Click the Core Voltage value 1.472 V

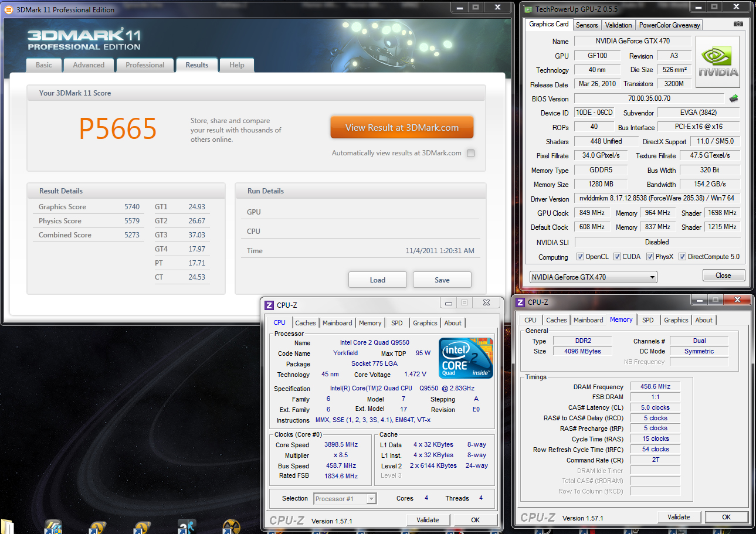tap(415, 375)
